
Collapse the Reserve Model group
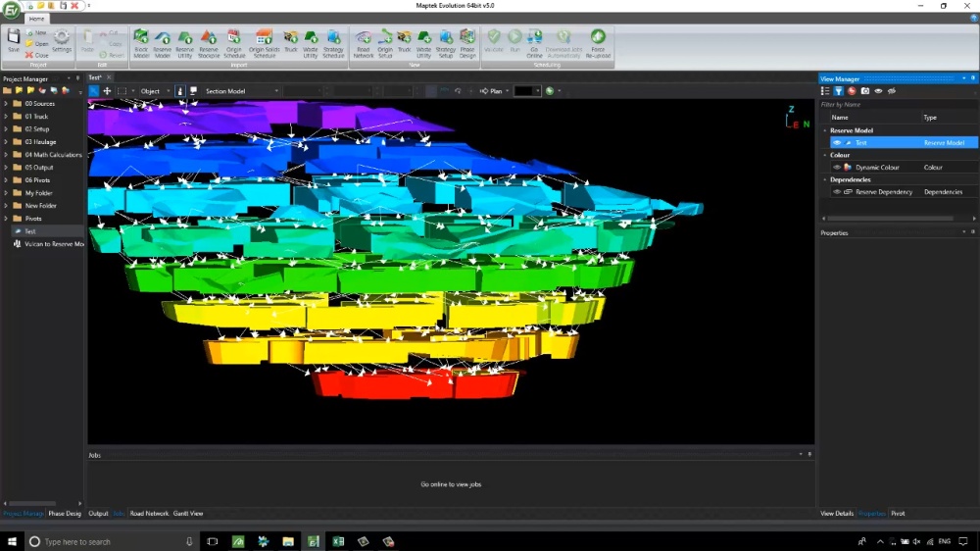point(825,130)
